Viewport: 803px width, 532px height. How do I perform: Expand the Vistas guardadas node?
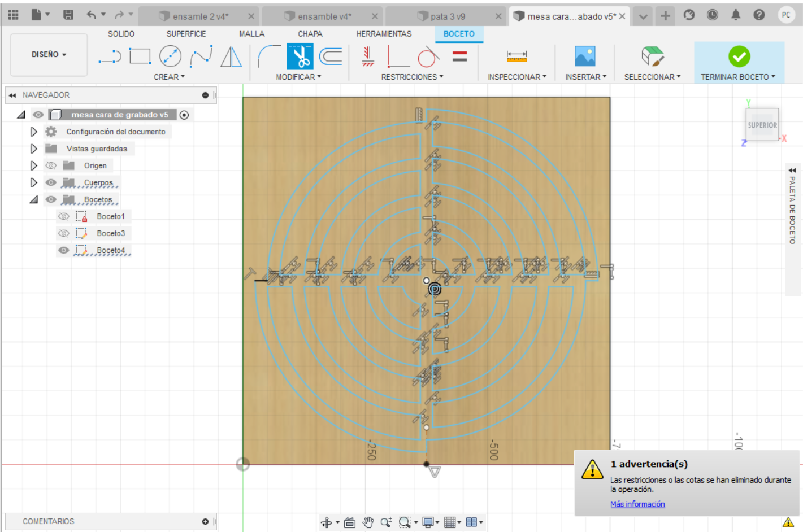point(33,149)
